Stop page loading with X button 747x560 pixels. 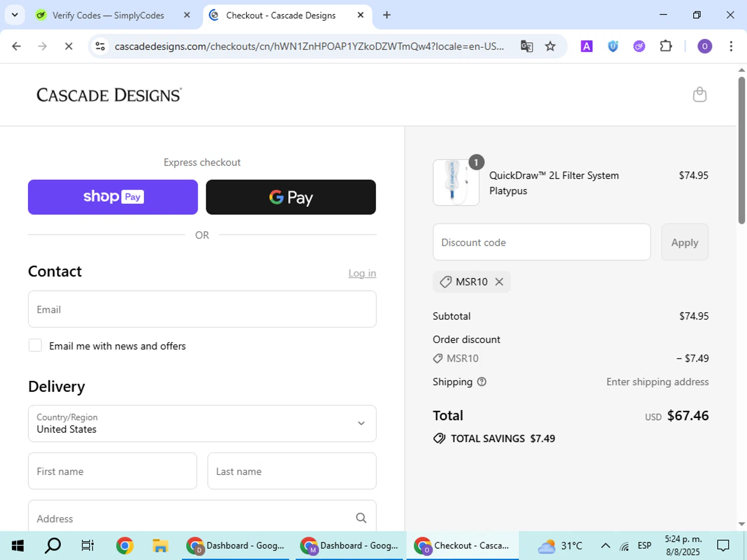tap(69, 46)
